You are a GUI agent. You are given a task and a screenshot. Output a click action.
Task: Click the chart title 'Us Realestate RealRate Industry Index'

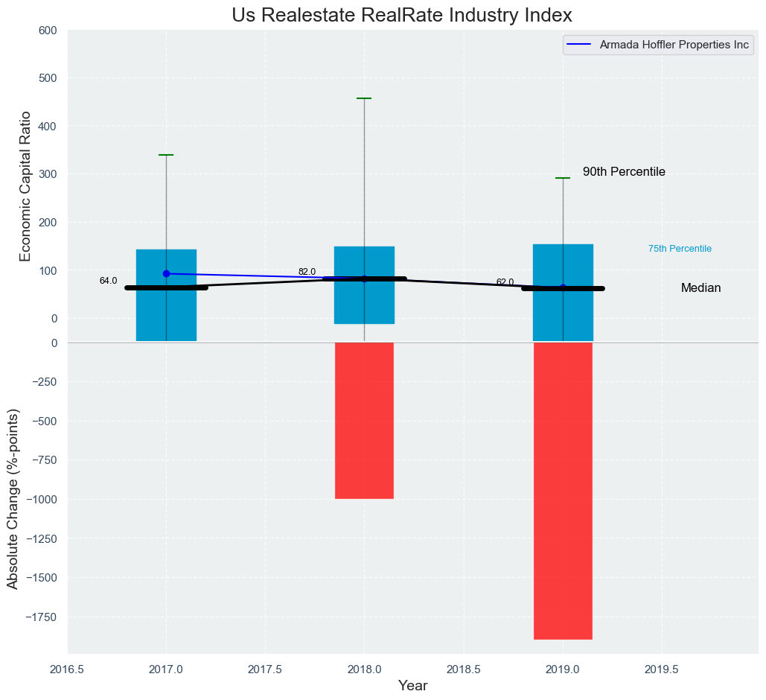(x=401, y=15)
